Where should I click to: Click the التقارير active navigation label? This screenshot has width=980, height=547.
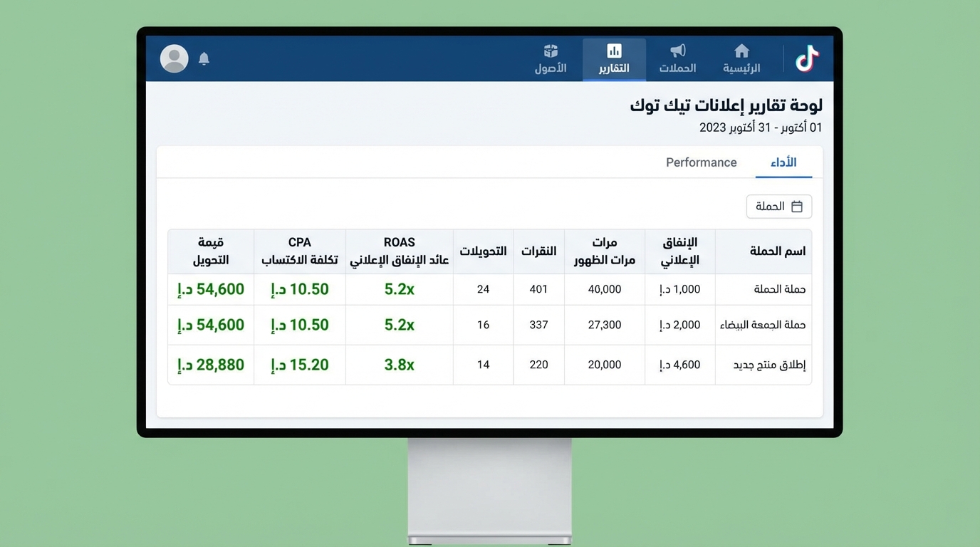tap(614, 68)
